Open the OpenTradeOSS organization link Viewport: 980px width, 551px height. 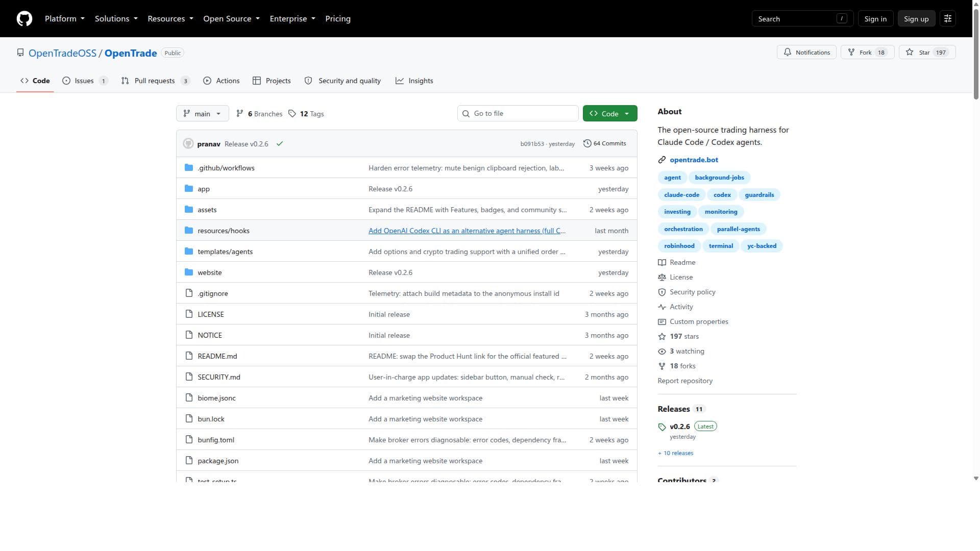(x=62, y=53)
